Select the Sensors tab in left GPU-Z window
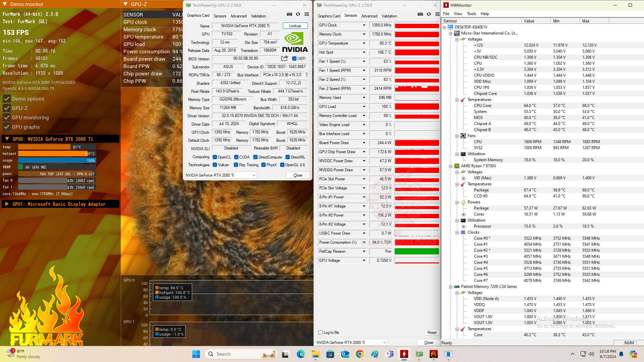 220,16
